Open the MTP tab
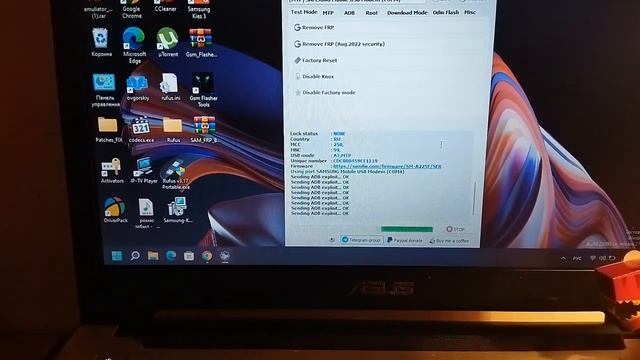This screenshot has width=640, height=360. tap(328, 13)
